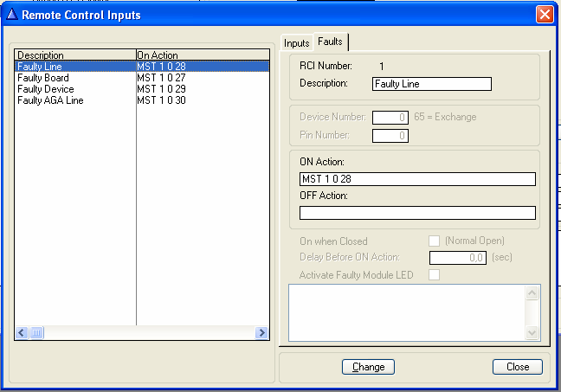Viewport: 561px width, 392px height.
Task: Click the title bar application icon
Action: (x=10, y=15)
